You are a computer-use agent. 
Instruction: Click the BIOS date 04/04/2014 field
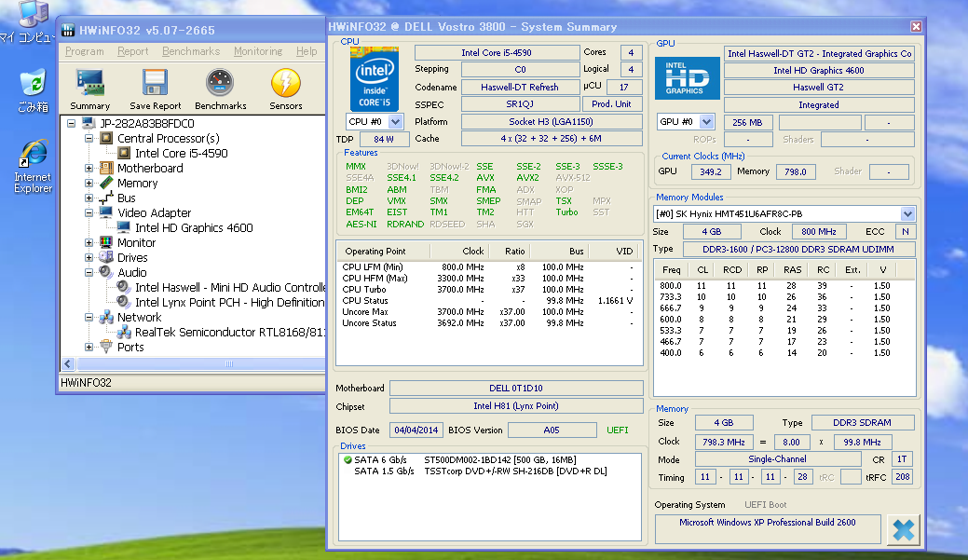click(416, 430)
